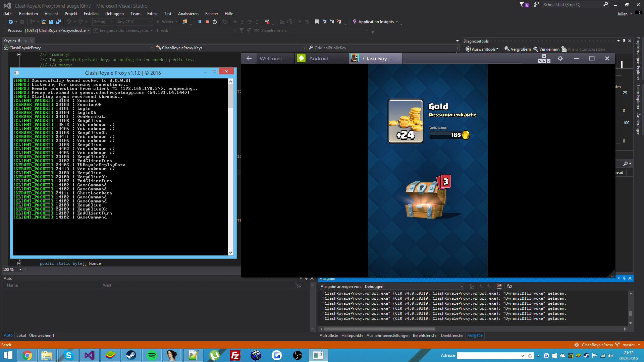This screenshot has height=362, width=644.
Task: Open the Debuggen menu
Action: tap(114, 14)
